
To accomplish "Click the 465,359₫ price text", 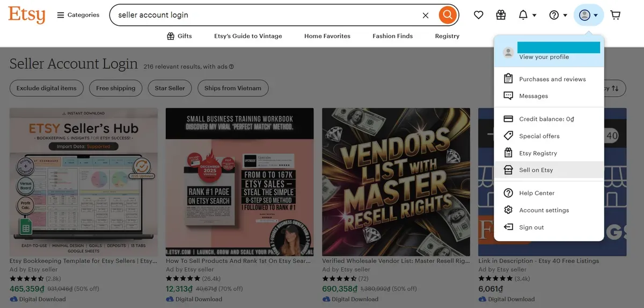I will coord(27,289).
